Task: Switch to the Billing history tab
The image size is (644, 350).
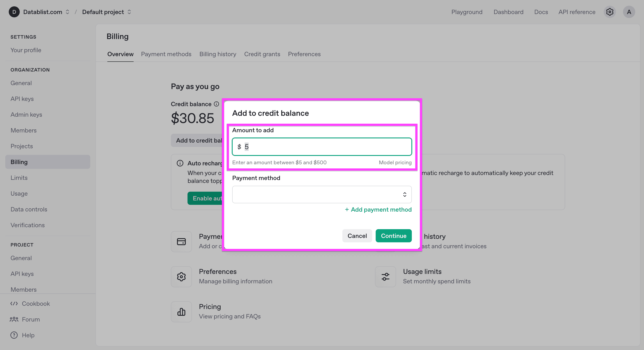Action: pos(218,54)
